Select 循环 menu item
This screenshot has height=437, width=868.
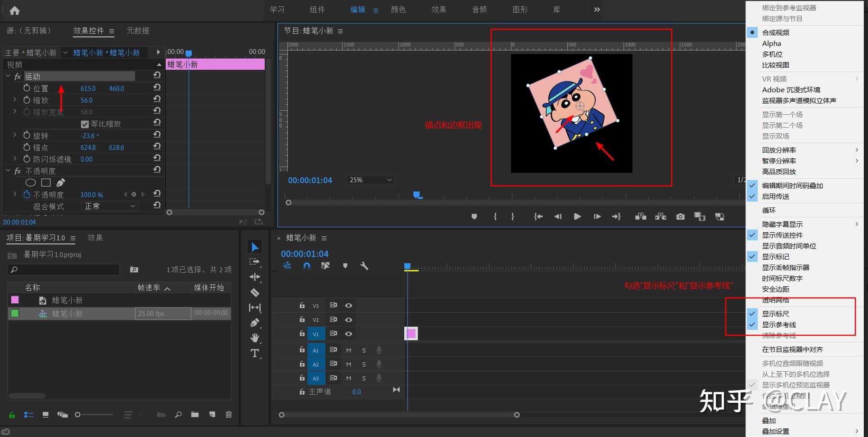coord(769,210)
